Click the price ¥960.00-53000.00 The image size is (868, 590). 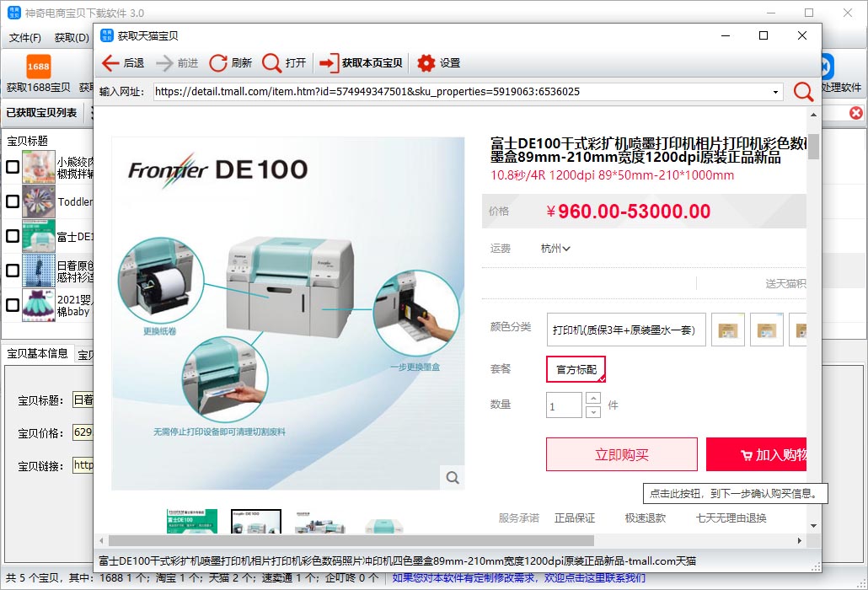click(629, 212)
